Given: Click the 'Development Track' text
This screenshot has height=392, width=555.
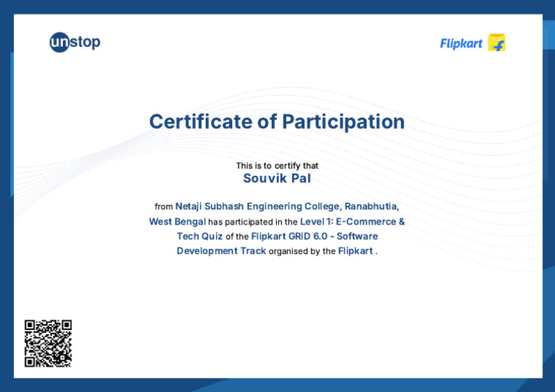Looking at the screenshot, I should point(221,251).
